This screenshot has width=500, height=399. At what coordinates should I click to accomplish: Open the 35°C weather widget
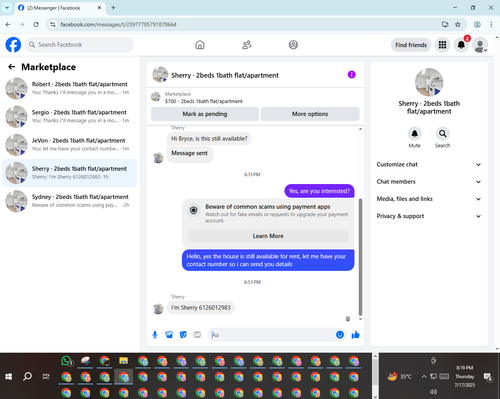pyautogui.click(x=399, y=377)
